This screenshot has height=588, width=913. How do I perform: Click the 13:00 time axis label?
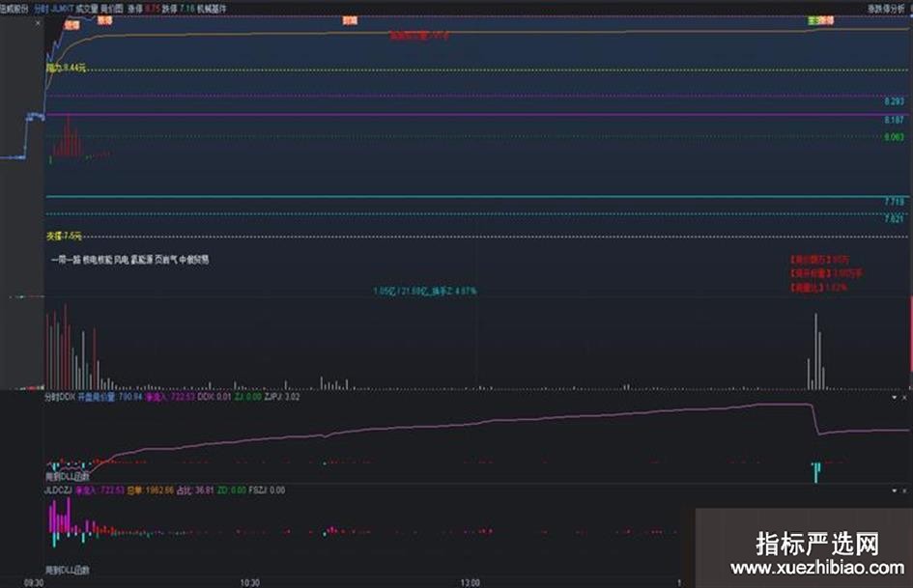471,583
